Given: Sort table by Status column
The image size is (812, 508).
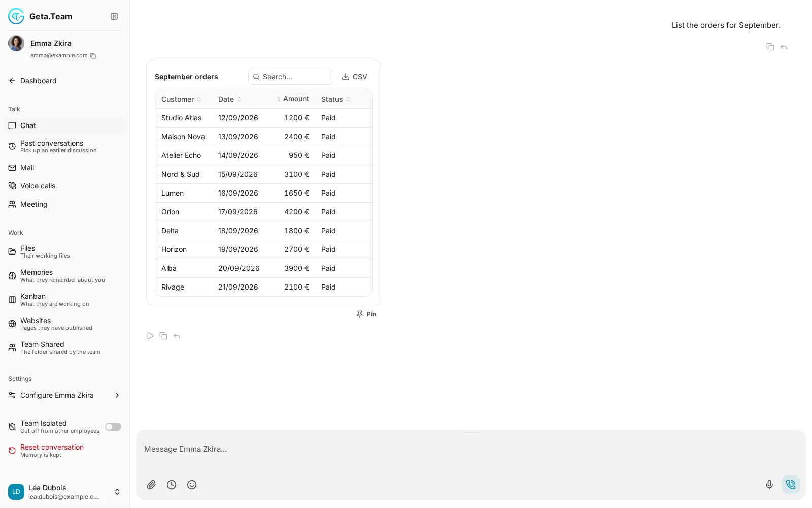Looking at the screenshot, I should coord(335,99).
